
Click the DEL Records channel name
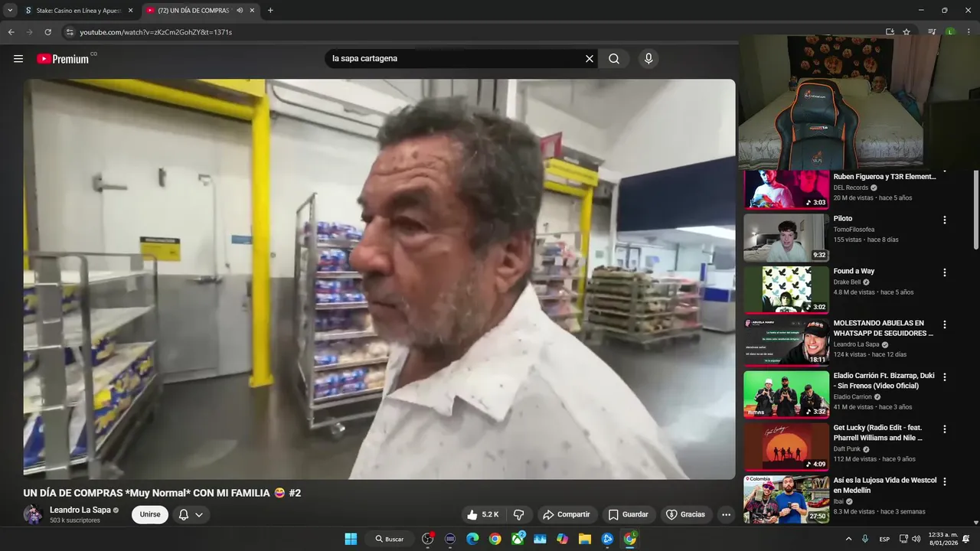851,187
